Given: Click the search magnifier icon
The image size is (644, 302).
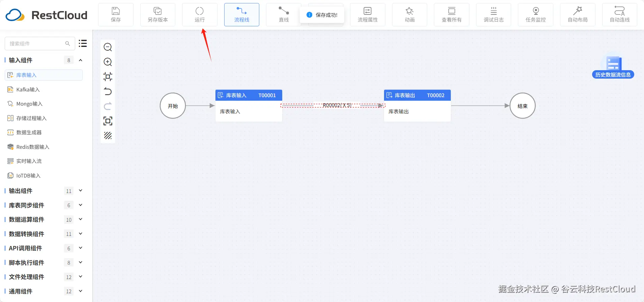Looking at the screenshot, I should 67,44.
